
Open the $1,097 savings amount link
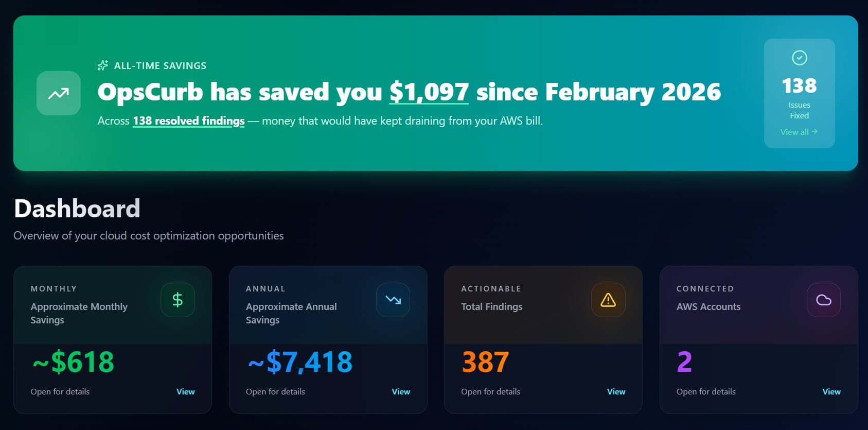tap(429, 92)
